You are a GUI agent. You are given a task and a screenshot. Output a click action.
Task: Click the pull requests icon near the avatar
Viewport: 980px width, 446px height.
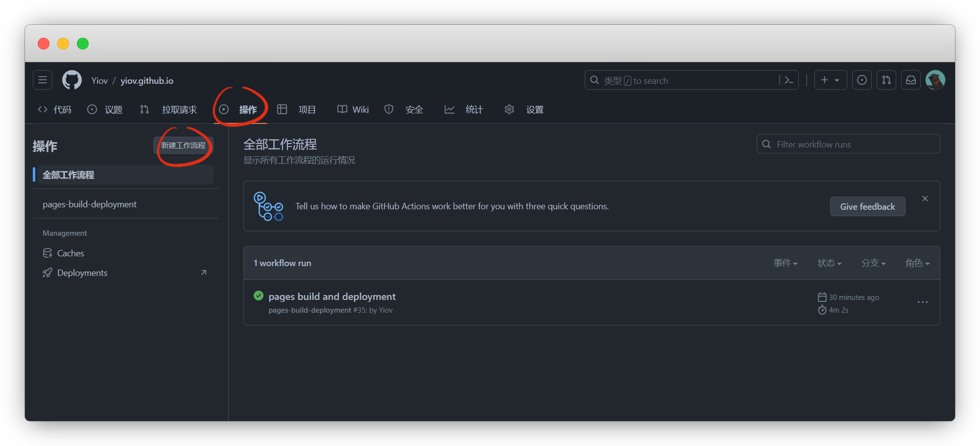coord(886,79)
